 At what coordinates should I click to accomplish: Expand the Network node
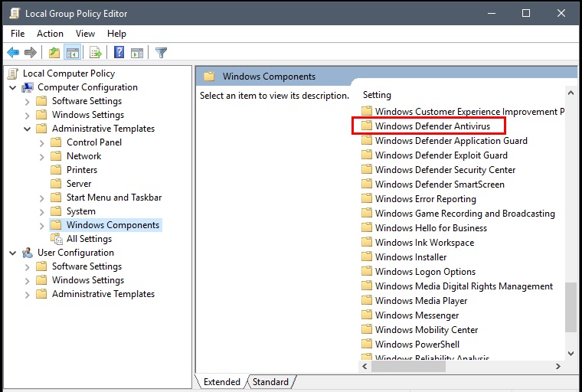point(41,157)
